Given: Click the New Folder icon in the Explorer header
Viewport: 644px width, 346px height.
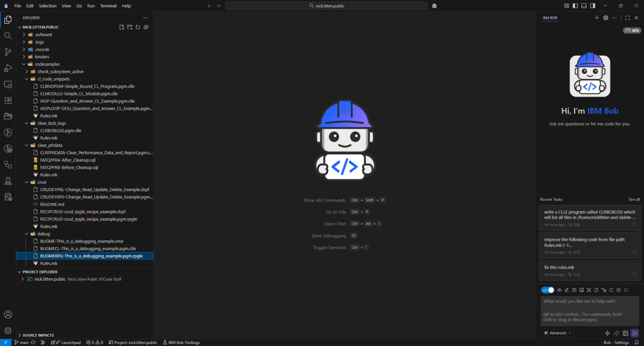Looking at the screenshot, I should pyautogui.click(x=130, y=27).
